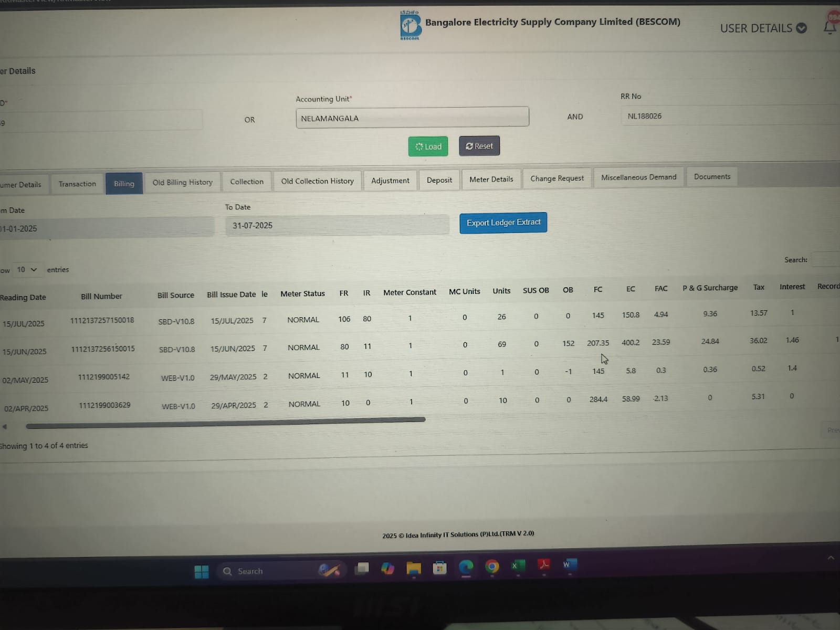
Task: Sort by Units column header
Action: tap(501, 291)
